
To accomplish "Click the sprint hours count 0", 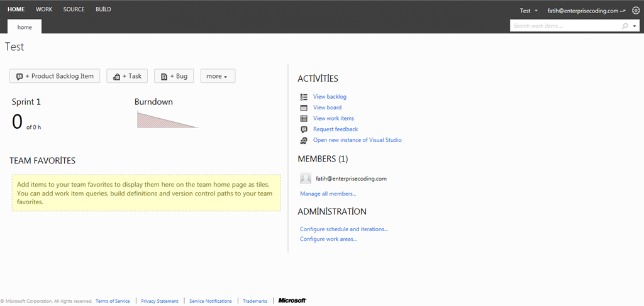I will pos(17,122).
